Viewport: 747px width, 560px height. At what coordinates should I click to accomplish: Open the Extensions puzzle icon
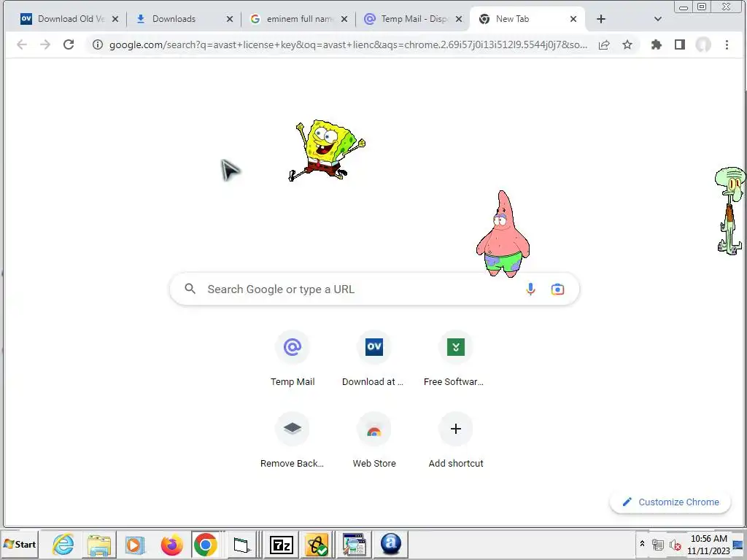point(657,44)
